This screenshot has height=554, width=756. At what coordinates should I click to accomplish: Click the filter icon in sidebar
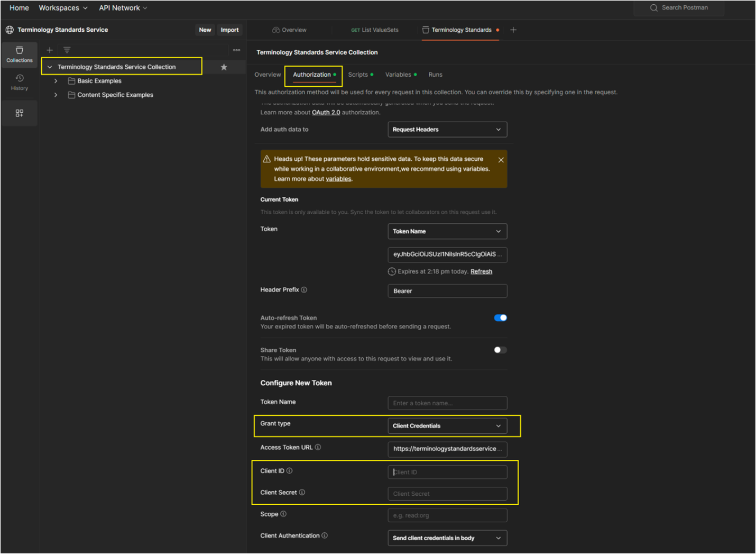coord(67,50)
